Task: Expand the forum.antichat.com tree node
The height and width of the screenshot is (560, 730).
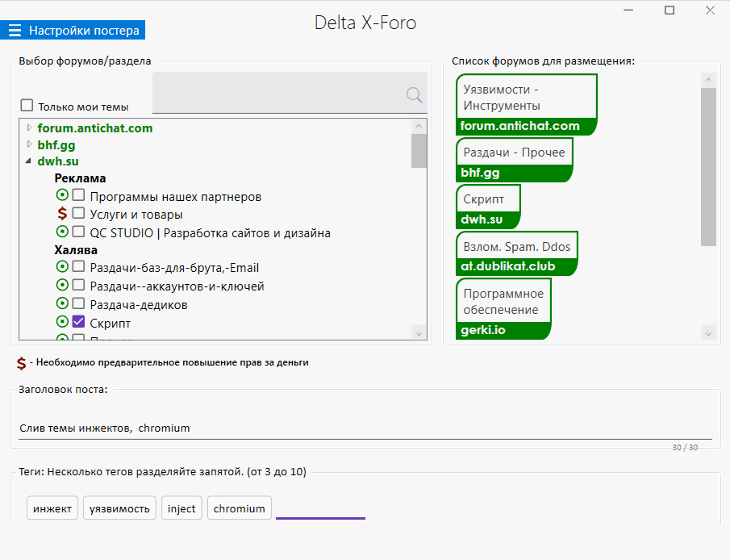Action: pyautogui.click(x=30, y=127)
